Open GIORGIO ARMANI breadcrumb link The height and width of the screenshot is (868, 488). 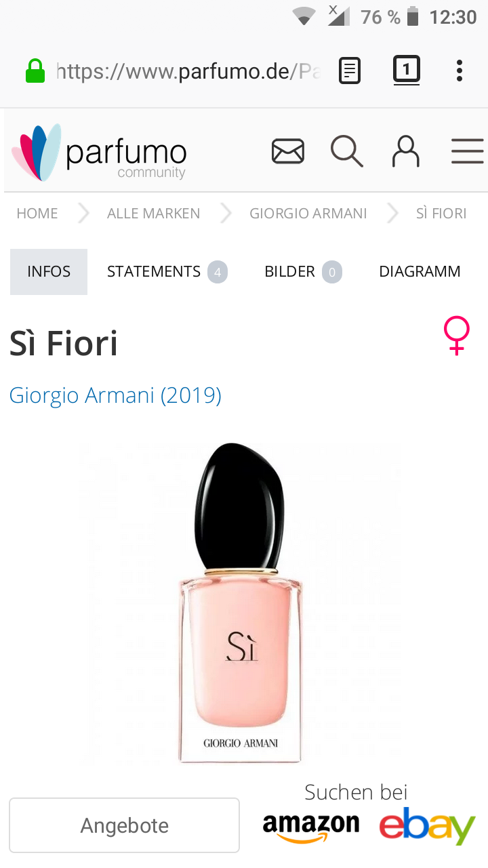[x=308, y=214]
